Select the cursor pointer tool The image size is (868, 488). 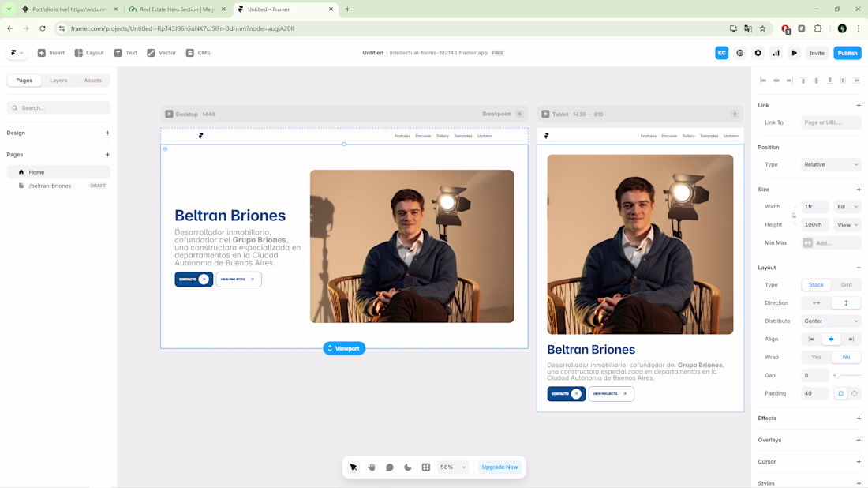pyautogui.click(x=354, y=467)
